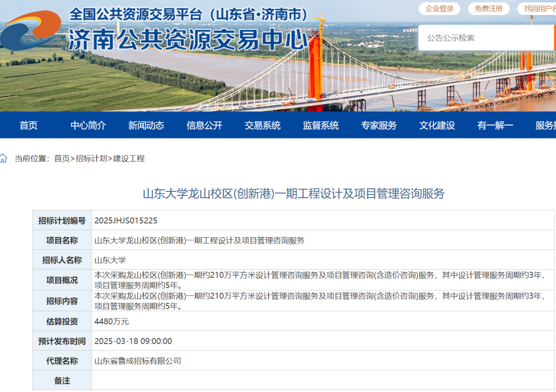The height and width of the screenshot is (392, 556).
Task: Click the 代理名称 row label
Action: click(x=62, y=361)
